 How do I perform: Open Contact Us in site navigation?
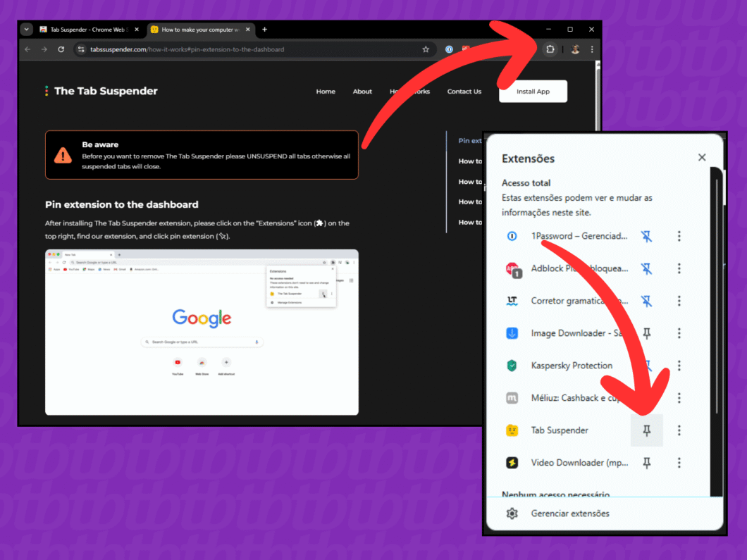[x=464, y=92]
